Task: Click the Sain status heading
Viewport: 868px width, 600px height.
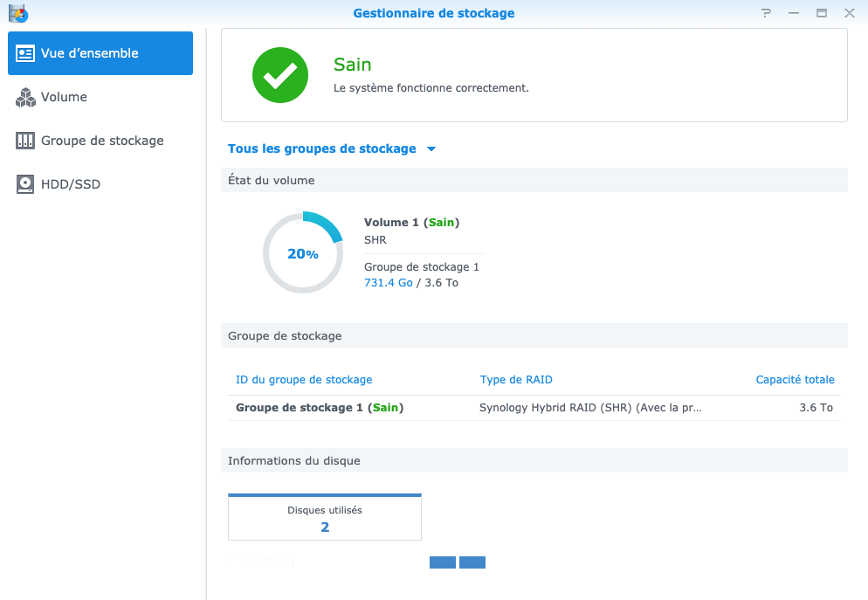Action: (352, 65)
